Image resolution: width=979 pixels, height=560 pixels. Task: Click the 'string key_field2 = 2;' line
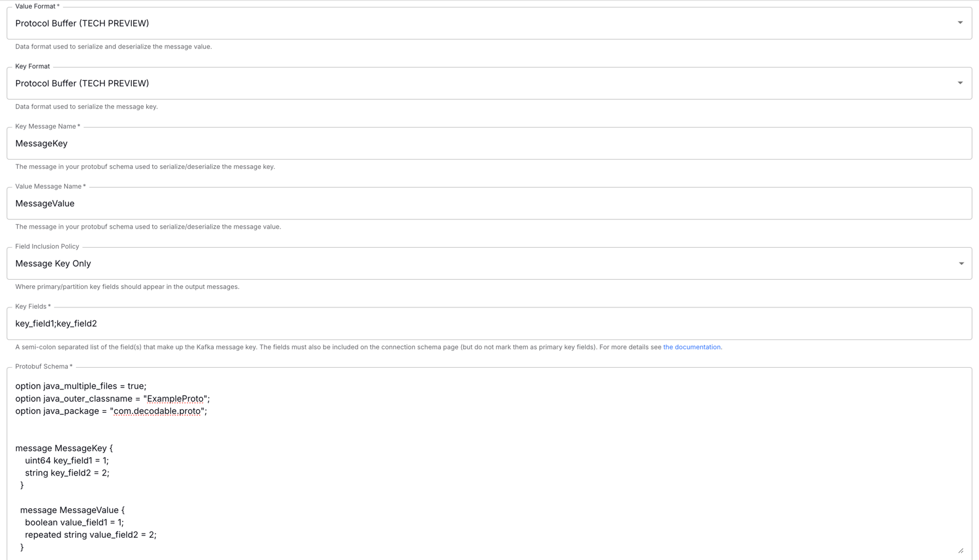67,473
